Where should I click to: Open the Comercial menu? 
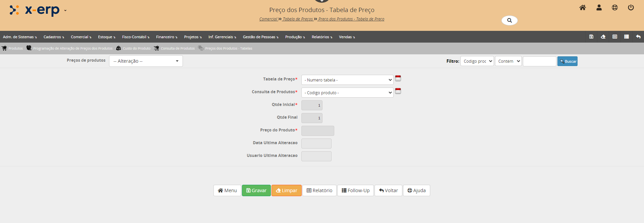coord(81,37)
